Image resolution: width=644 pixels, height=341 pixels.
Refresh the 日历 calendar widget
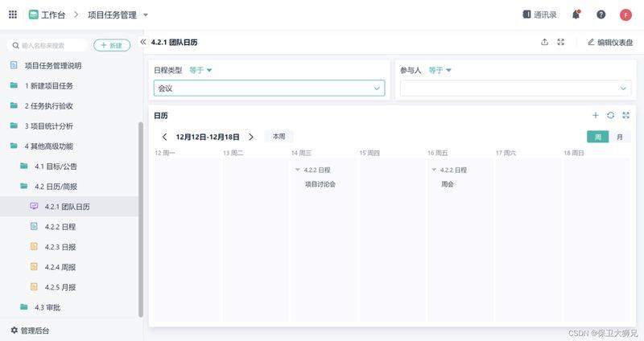611,115
